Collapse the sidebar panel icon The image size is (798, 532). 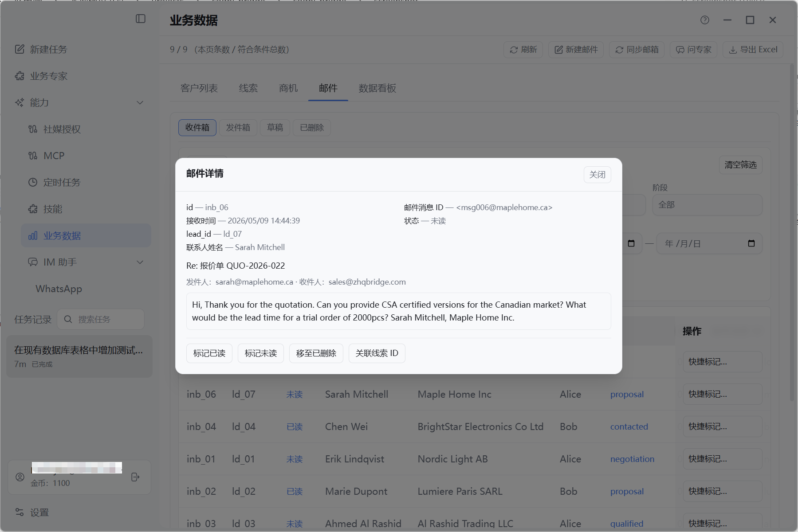pyautogui.click(x=141, y=19)
